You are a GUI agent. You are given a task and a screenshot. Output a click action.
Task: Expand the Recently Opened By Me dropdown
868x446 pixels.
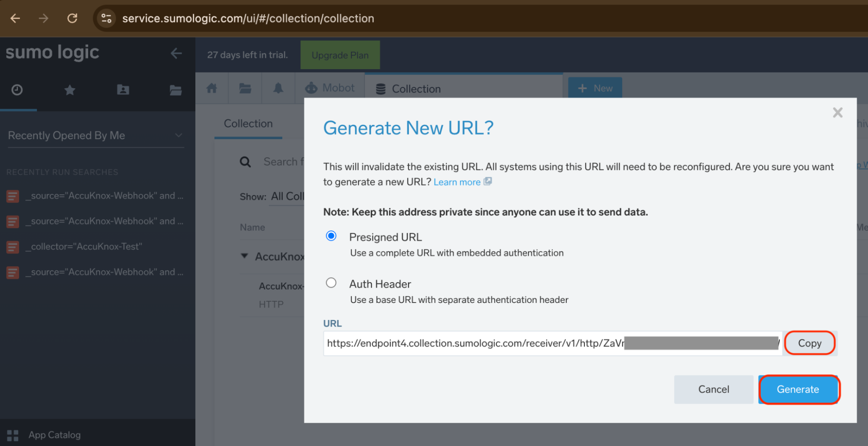[96, 136]
